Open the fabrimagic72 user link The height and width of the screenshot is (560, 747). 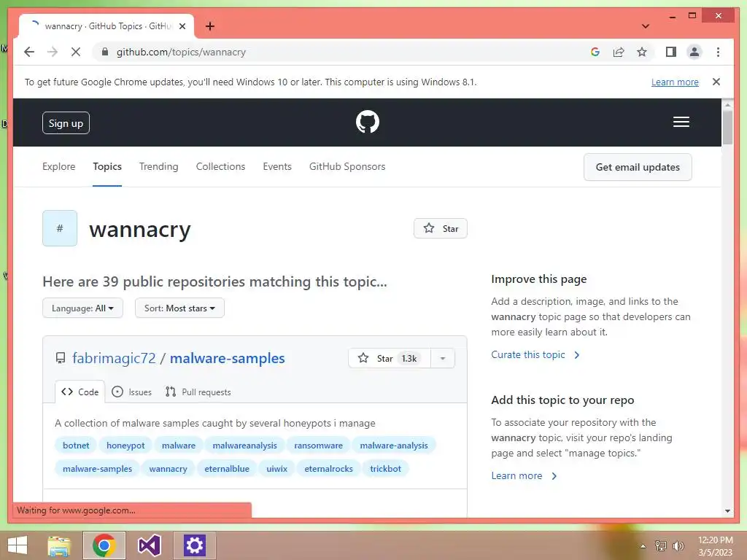click(x=114, y=358)
